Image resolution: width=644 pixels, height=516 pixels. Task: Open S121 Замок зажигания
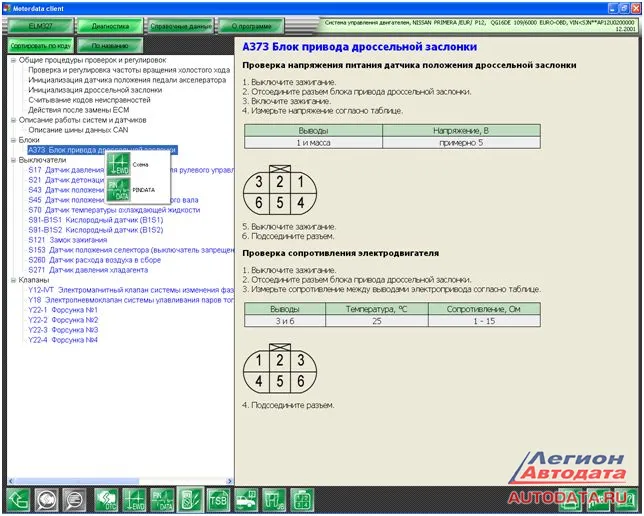pos(68,240)
